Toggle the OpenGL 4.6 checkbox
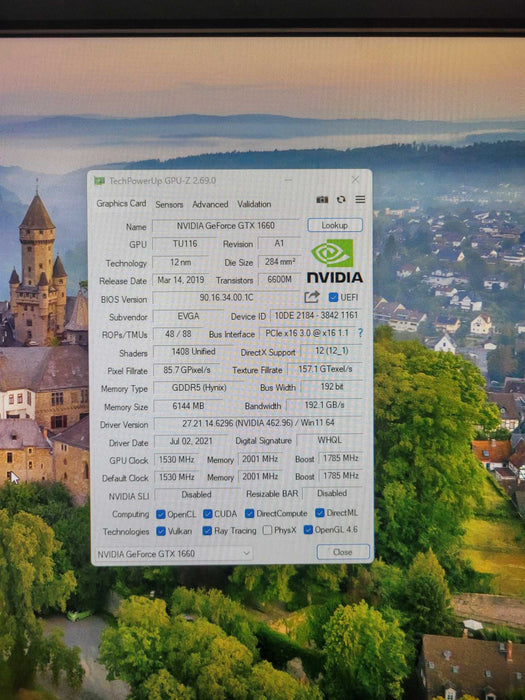The width and height of the screenshot is (525, 700). pos(308,530)
